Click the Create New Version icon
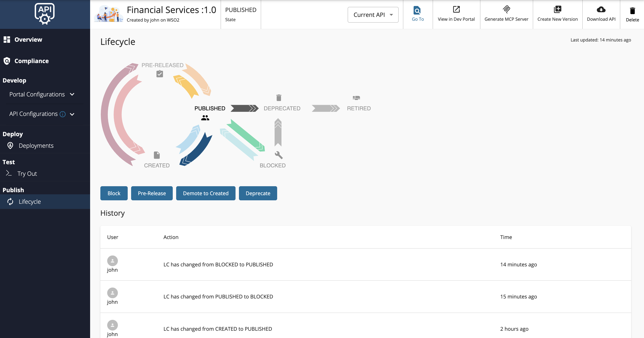Screen dimensions: 644x338 tap(558, 9)
